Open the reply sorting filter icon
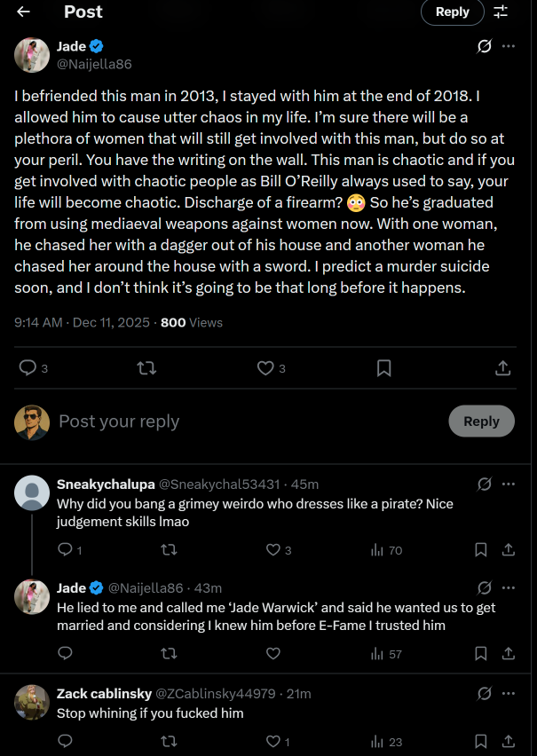This screenshot has width=537, height=756. click(501, 12)
